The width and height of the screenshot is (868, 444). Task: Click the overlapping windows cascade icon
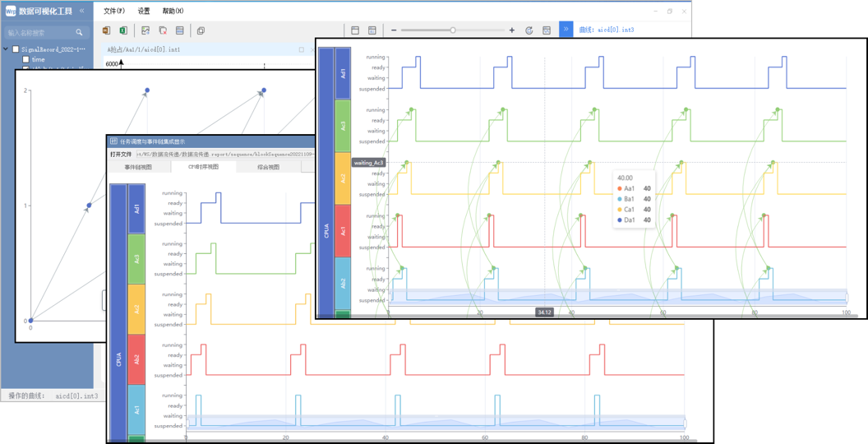coord(201,30)
